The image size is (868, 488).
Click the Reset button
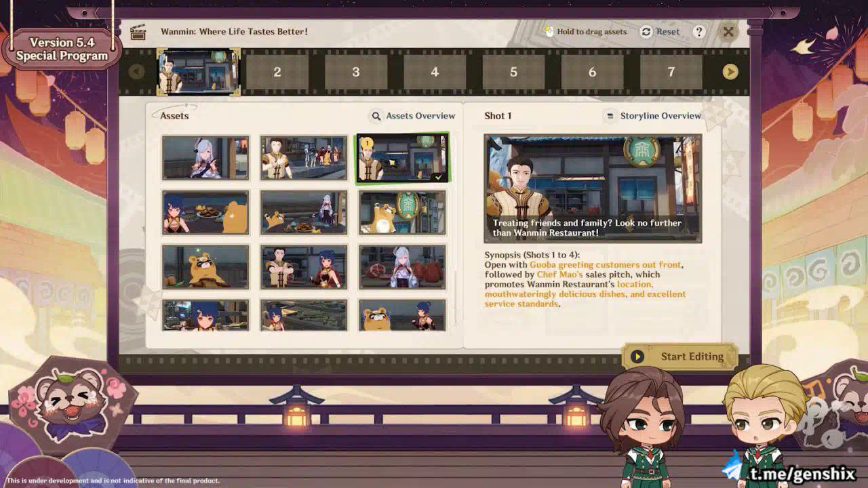pos(660,32)
